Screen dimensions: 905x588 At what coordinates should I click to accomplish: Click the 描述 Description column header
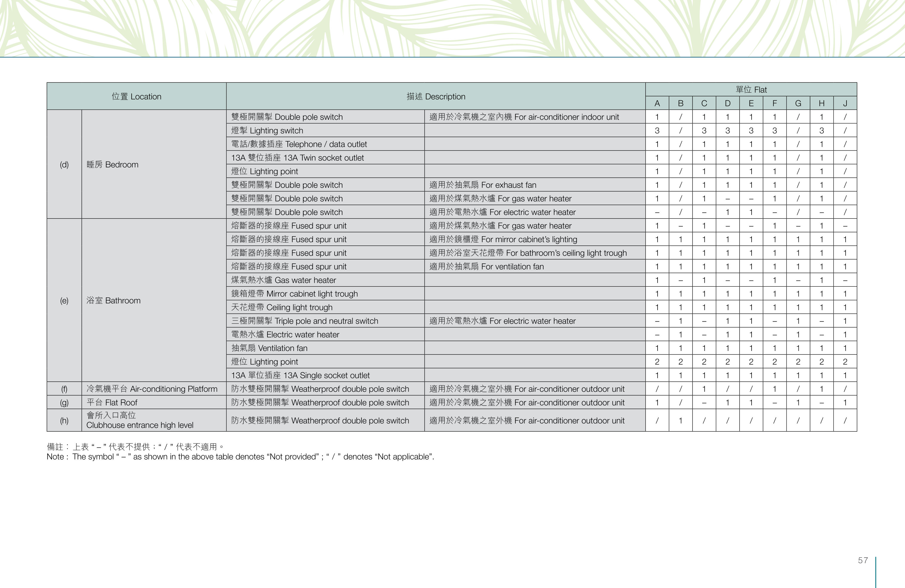[x=436, y=96]
